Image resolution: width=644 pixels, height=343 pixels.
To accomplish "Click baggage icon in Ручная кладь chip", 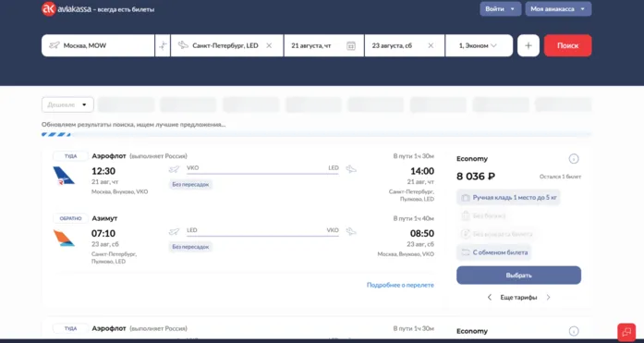I will 466,198.
